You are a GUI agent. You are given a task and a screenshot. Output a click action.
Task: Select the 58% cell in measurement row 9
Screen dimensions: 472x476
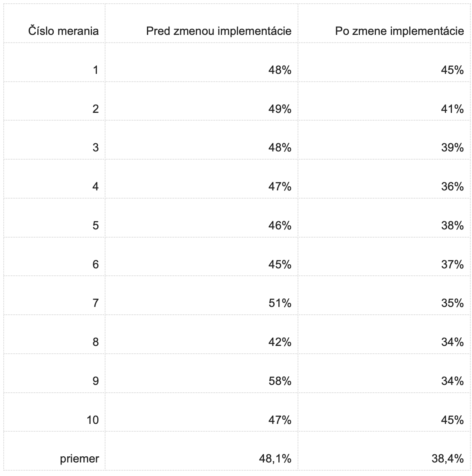click(202, 373)
